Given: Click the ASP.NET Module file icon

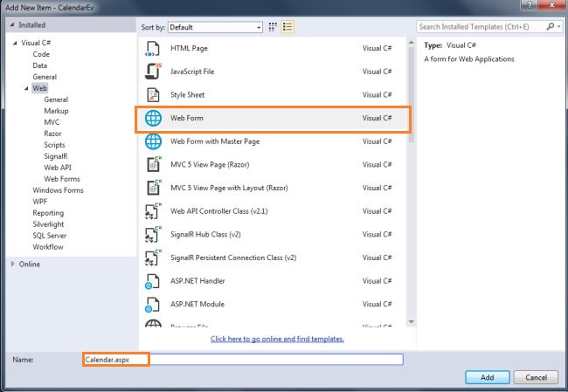Looking at the screenshot, I should pyautogui.click(x=152, y=305).
